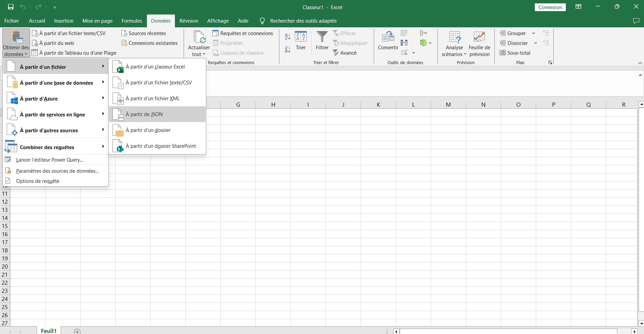Open the Dissocier dropdown arrow
Image resolution: width=644 pixels, height=334 pixels.
coord(535,43)
